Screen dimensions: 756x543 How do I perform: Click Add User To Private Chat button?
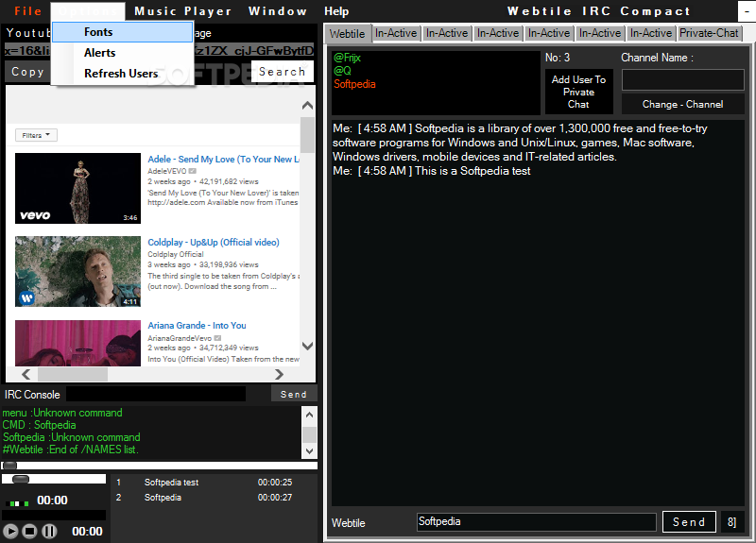click(578, 92)
